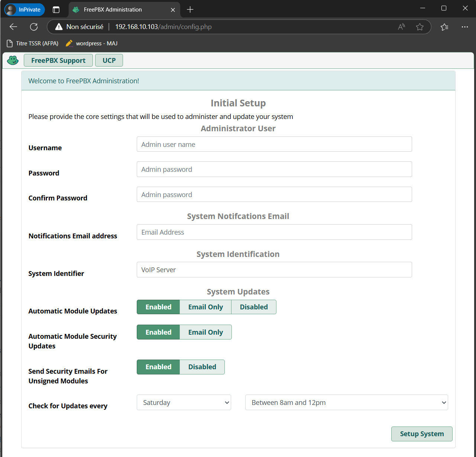Open the tab actions menu icon

click(56, 10)
